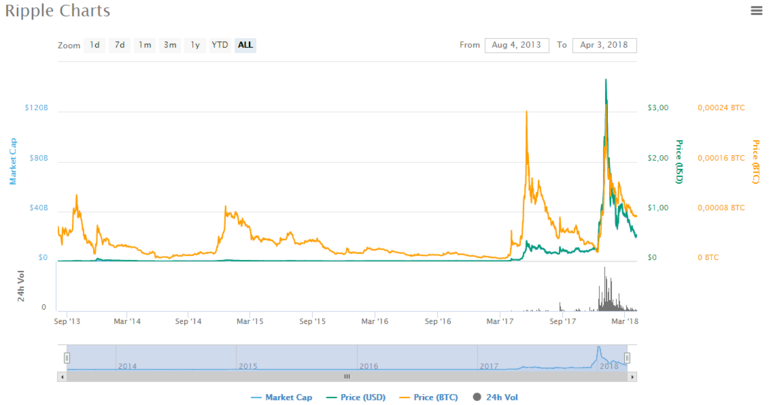Click the navigator scrollbar center grip

(347, 377)
